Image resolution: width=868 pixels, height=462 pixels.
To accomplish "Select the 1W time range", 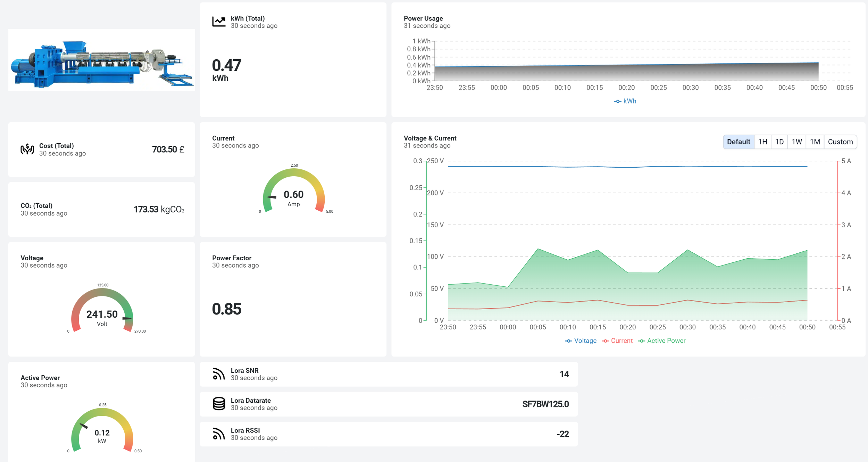I will pyautogui.click(x=796, y=142).
